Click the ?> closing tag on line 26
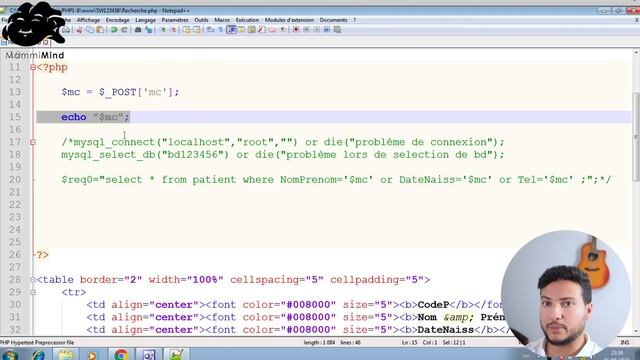Viewport: 640px width, 360px height. (x=42, y=255)
